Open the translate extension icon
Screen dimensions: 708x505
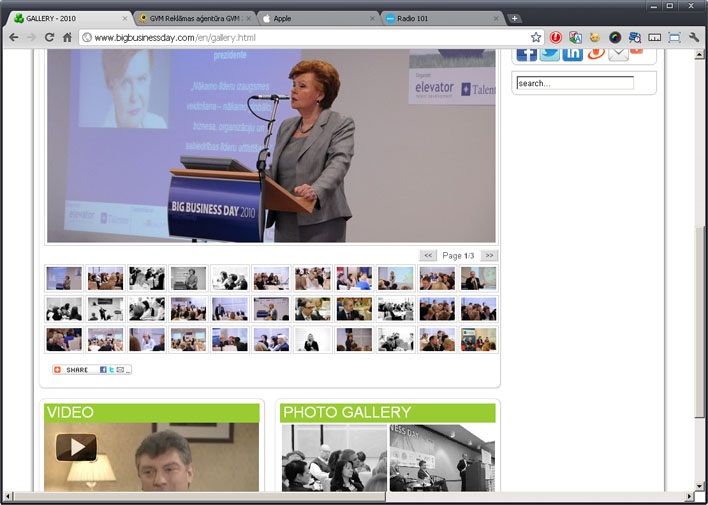575,37
